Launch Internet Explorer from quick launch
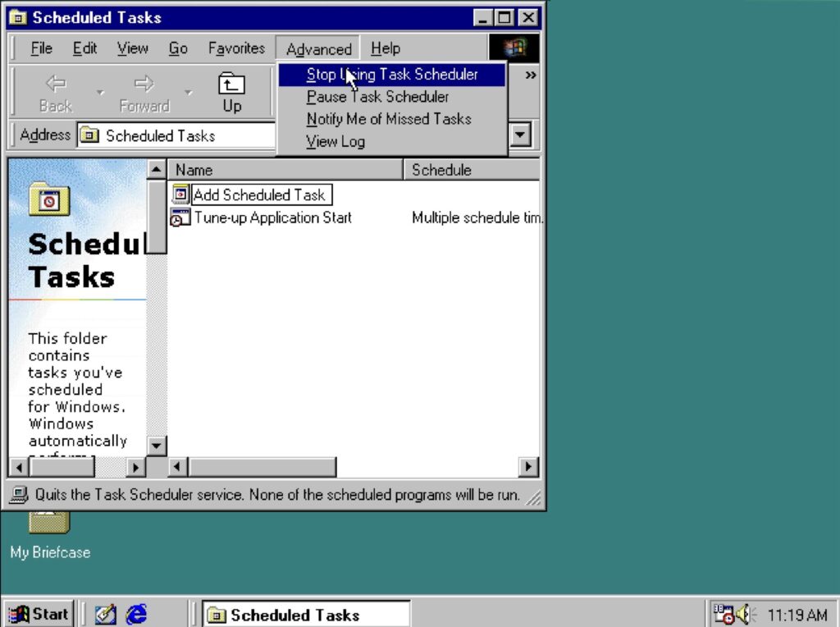The width and height of the screenshot is (840, 627). tap(136, 614)
